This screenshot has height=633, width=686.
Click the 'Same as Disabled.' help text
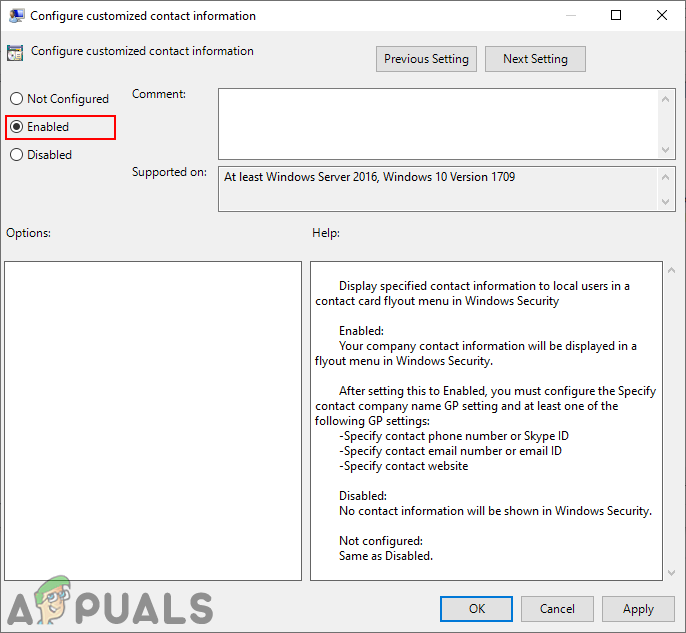386,556
